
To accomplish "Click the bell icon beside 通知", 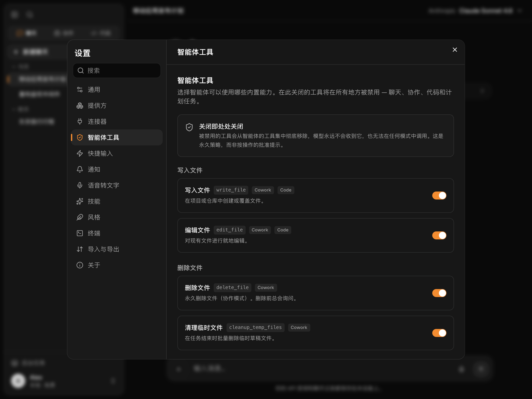I will click(80, 169).
